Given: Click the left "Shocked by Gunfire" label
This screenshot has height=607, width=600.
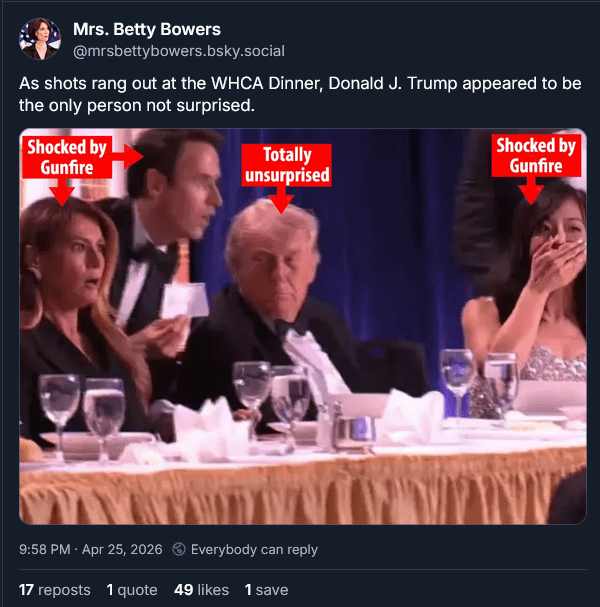Looking at the screenshot, I should pos(66,157).
